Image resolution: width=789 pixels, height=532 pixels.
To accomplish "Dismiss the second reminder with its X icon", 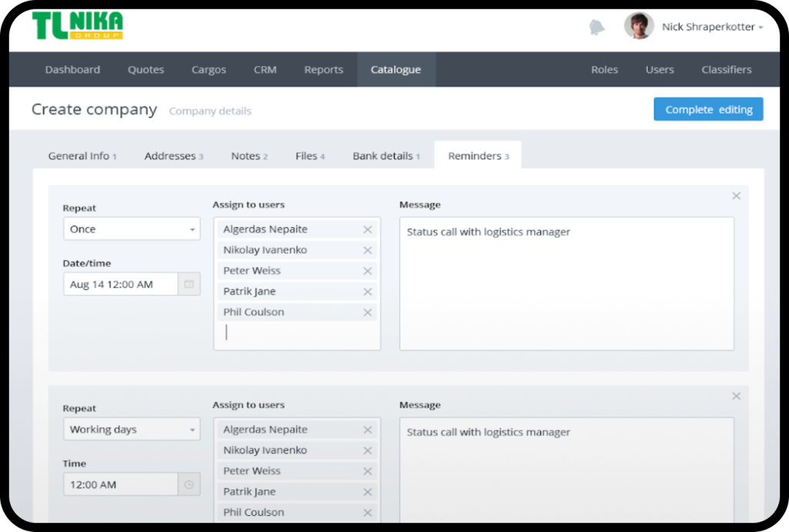I will 736,396.
